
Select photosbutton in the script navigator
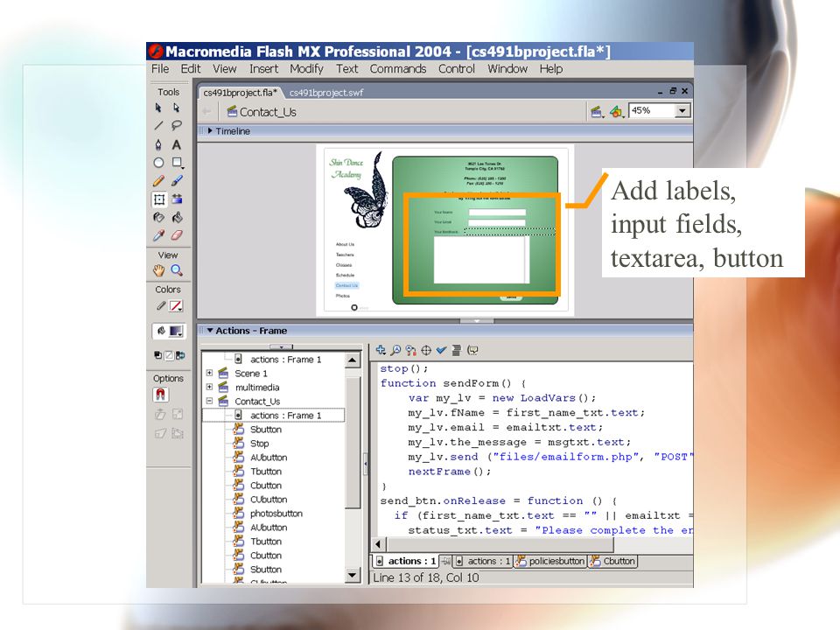point(276,514)
